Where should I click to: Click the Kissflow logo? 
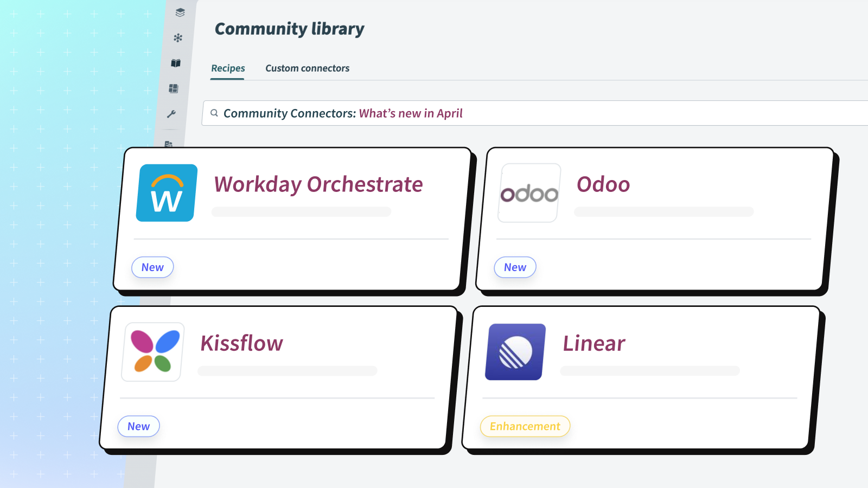click(x=154, y=352)
